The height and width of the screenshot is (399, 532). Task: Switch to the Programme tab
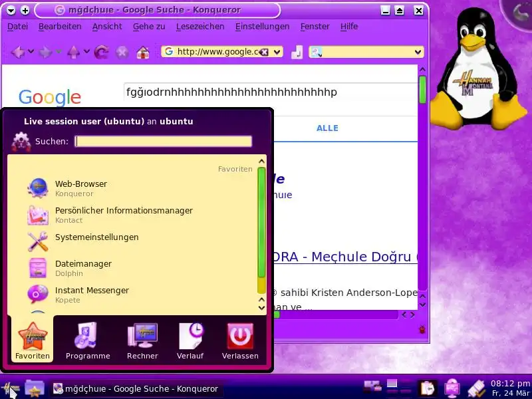(88, 340)
